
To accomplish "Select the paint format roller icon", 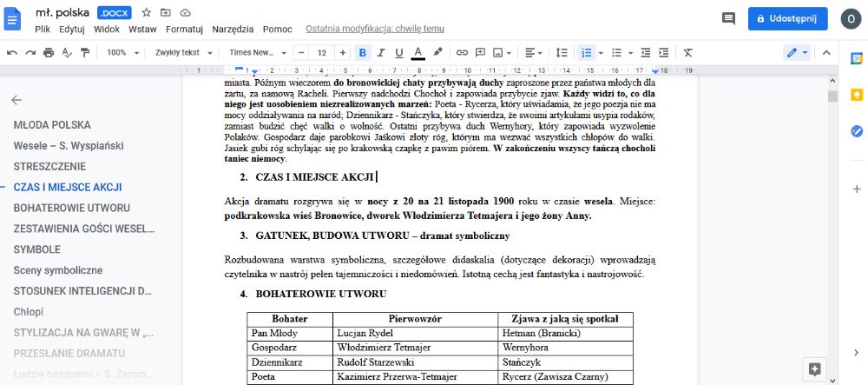I will click(85, 53).
